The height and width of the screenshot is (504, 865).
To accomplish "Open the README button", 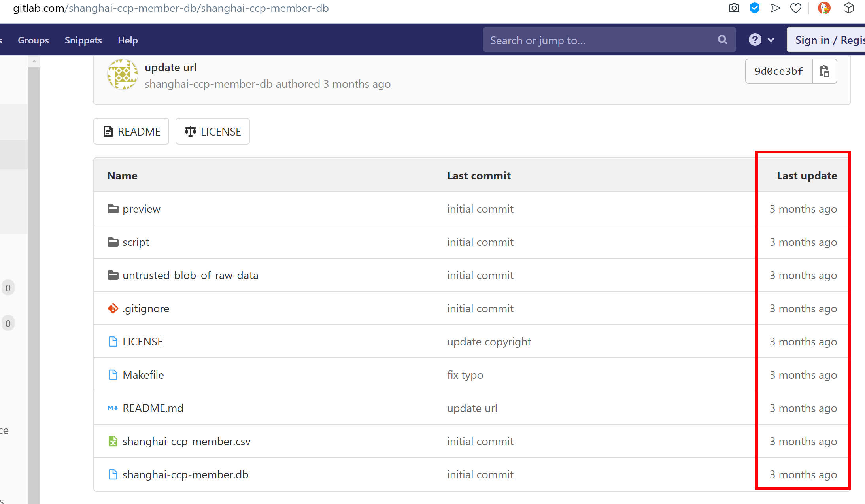I will pyautogui.click(x=131, y=131).
